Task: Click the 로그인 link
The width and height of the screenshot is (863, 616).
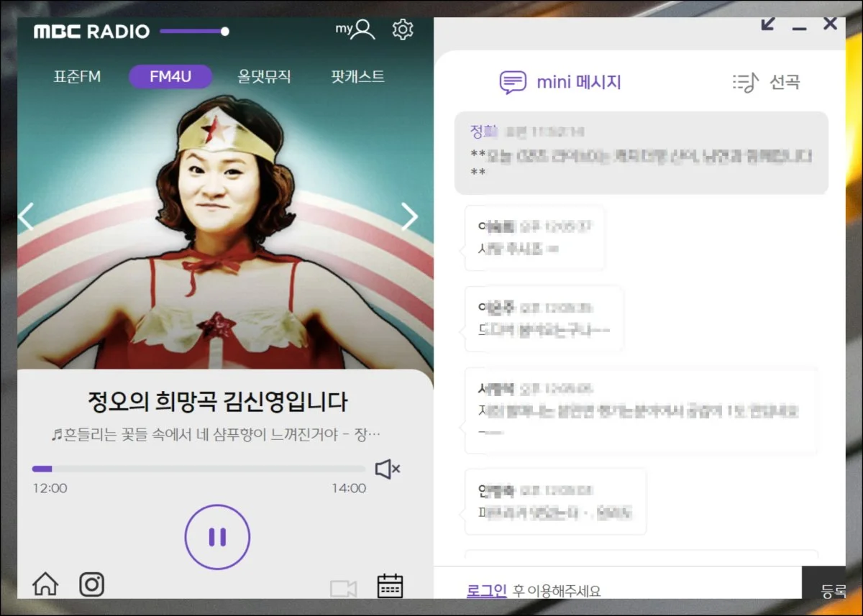Action: point(486,591)
